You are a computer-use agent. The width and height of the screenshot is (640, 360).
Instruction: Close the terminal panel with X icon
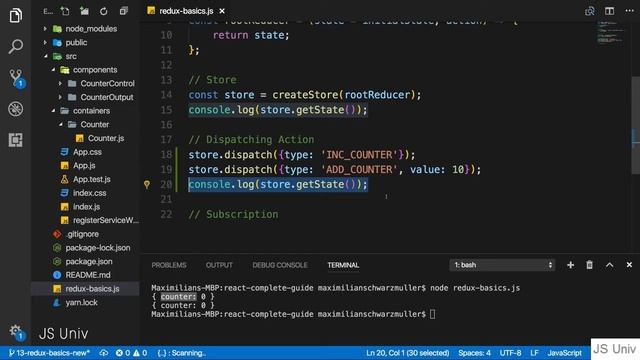click(x=629, y=265)
